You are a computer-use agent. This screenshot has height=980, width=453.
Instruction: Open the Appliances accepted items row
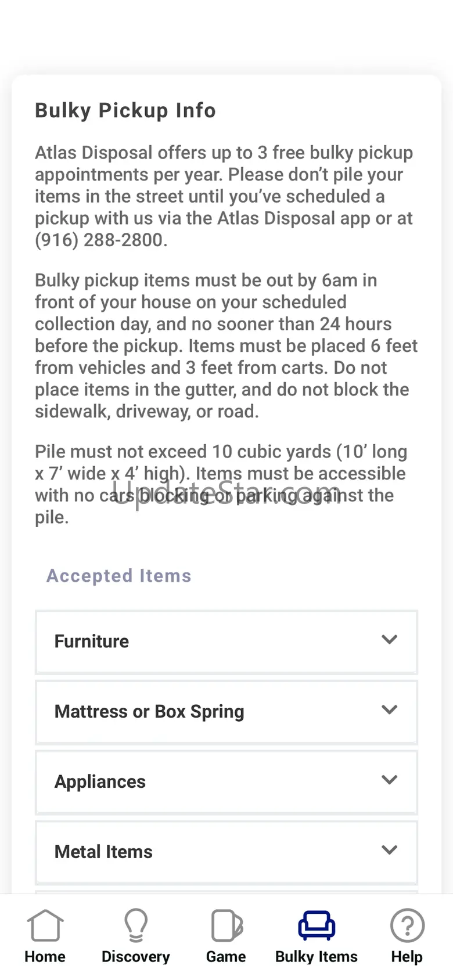[227, 783]
